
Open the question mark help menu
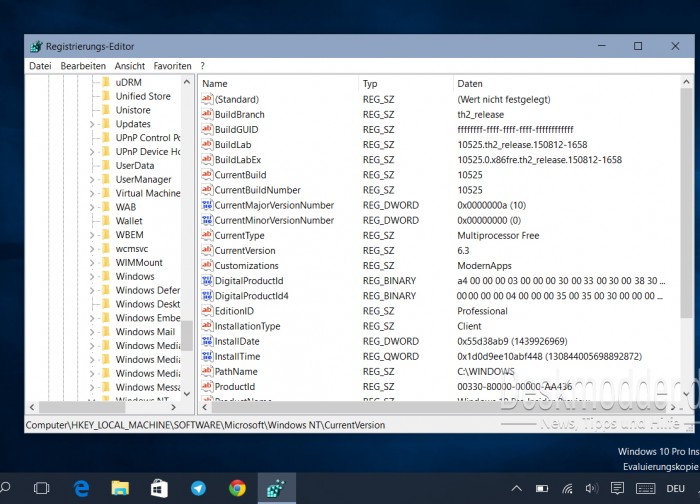[x=202, y=66]
